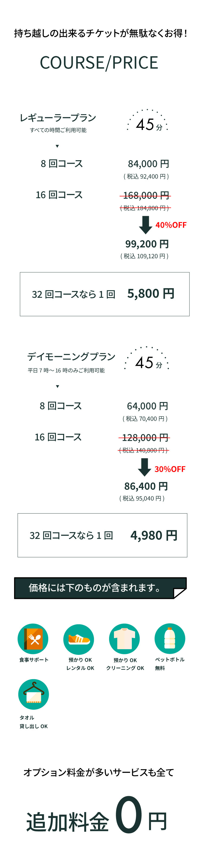
Task: Click the COURSE/PRICE title
Action: 99,63
